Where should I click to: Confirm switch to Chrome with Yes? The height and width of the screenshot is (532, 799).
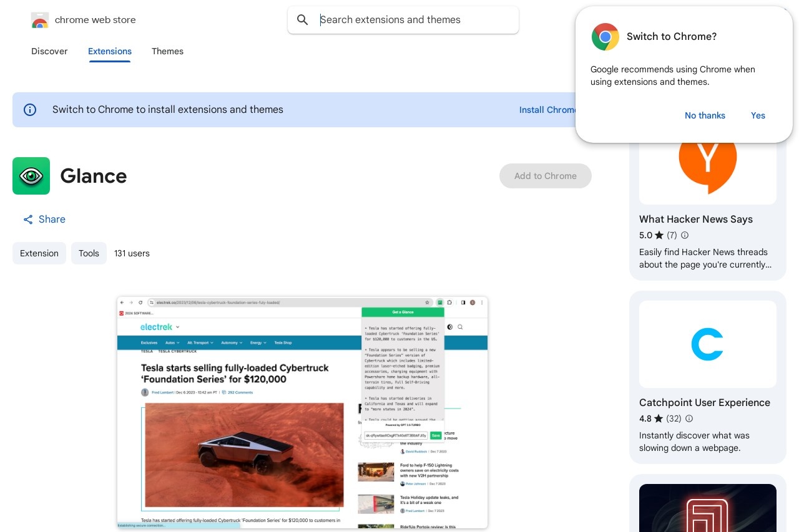tap(758, 115)
